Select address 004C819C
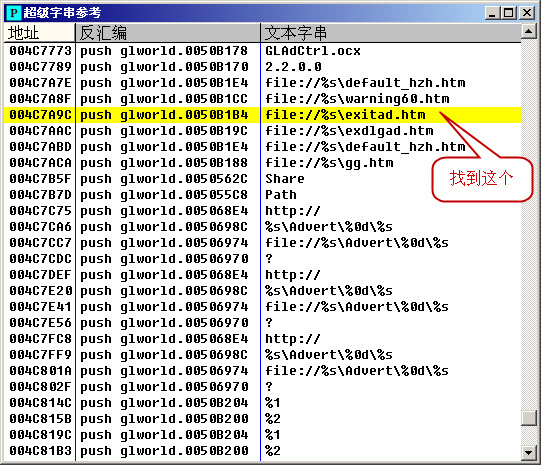The width and height of the screenshot is (541, 465). pos(40,435)
